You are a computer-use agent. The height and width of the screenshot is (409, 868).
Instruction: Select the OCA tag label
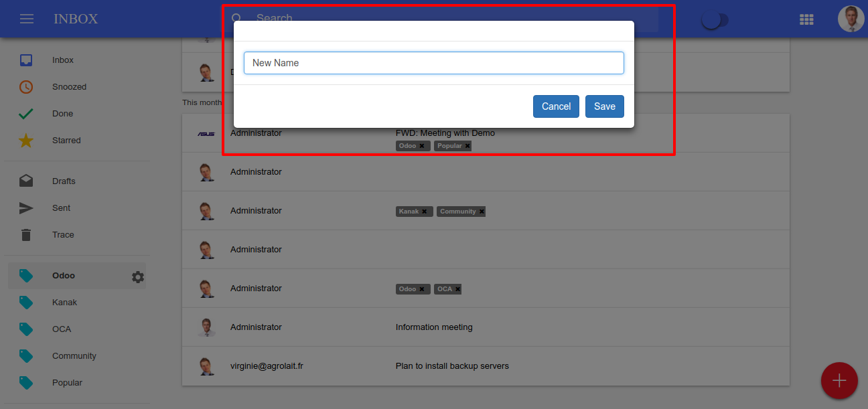pyautogui.click(x=62, y=329)
